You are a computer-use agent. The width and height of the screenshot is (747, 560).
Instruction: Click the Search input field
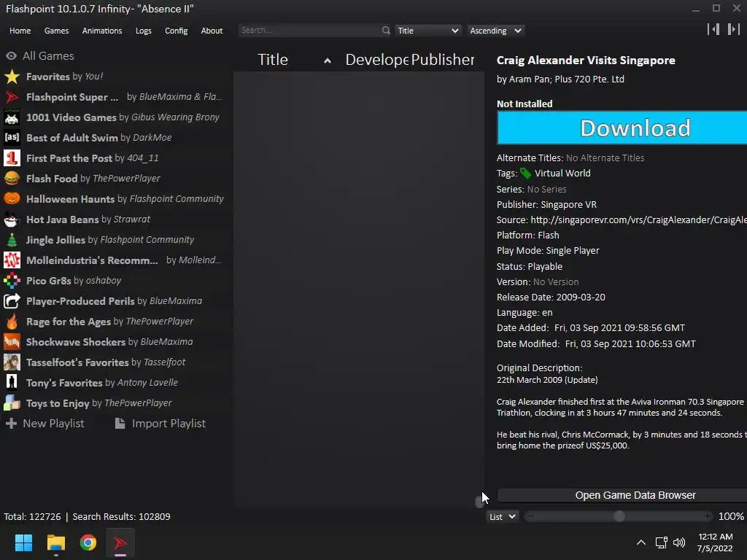click(x=309, y=30)
